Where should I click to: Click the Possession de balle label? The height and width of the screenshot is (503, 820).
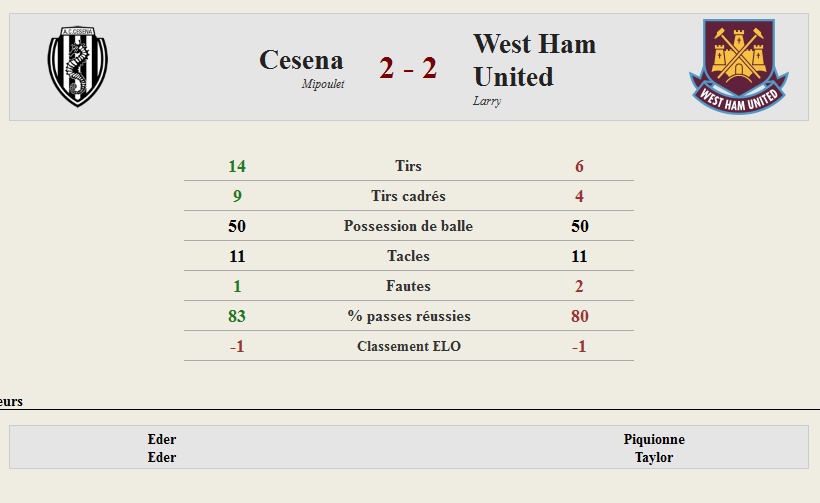(x=408, y=226)
